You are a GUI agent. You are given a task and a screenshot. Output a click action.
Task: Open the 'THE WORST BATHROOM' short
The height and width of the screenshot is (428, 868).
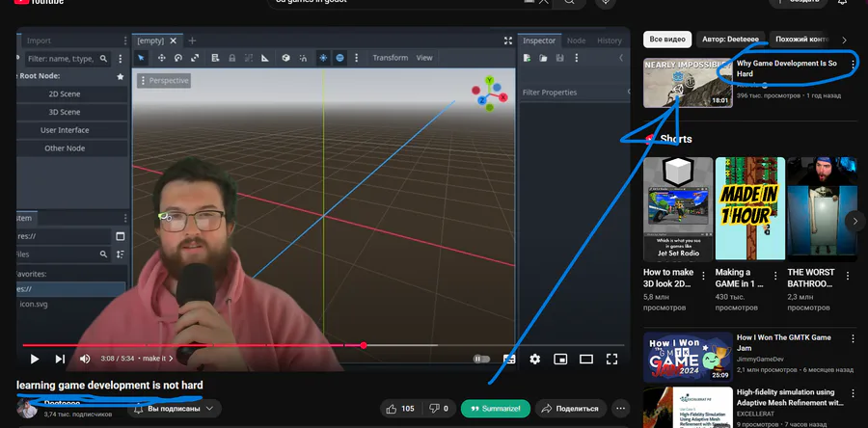(822, 208)
